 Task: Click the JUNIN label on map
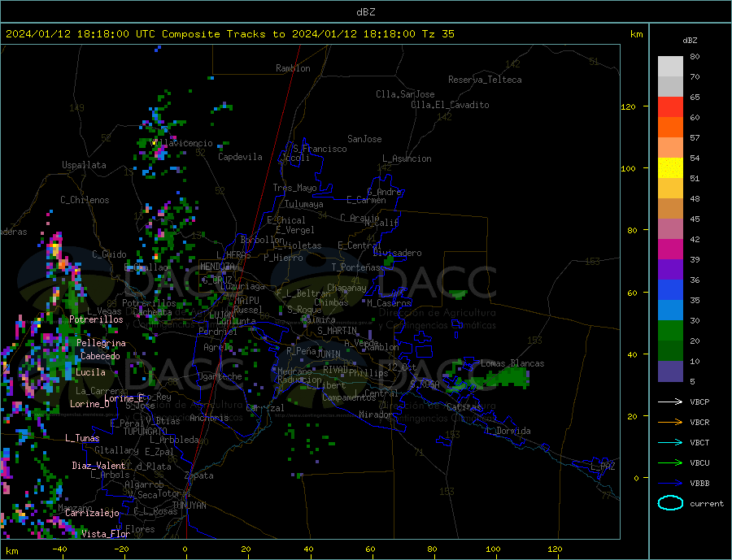(x=329, y=354)
